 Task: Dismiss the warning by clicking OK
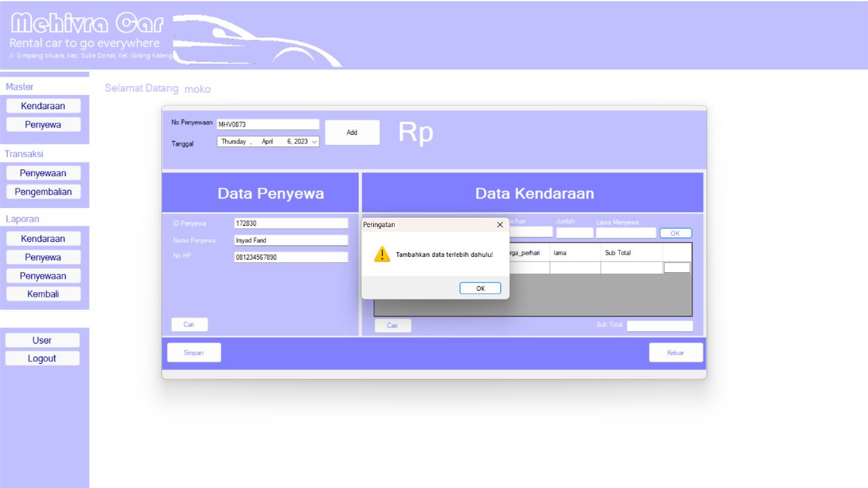[479, 287]
